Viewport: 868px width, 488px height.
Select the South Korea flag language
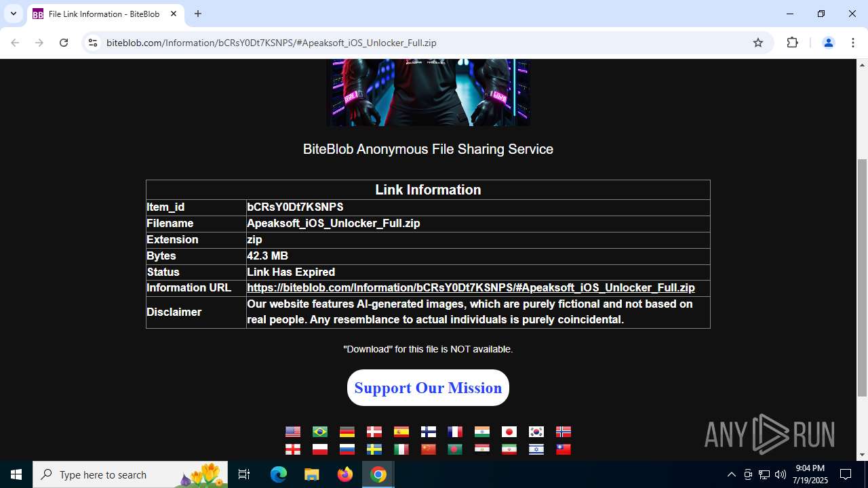click(536, 432)
